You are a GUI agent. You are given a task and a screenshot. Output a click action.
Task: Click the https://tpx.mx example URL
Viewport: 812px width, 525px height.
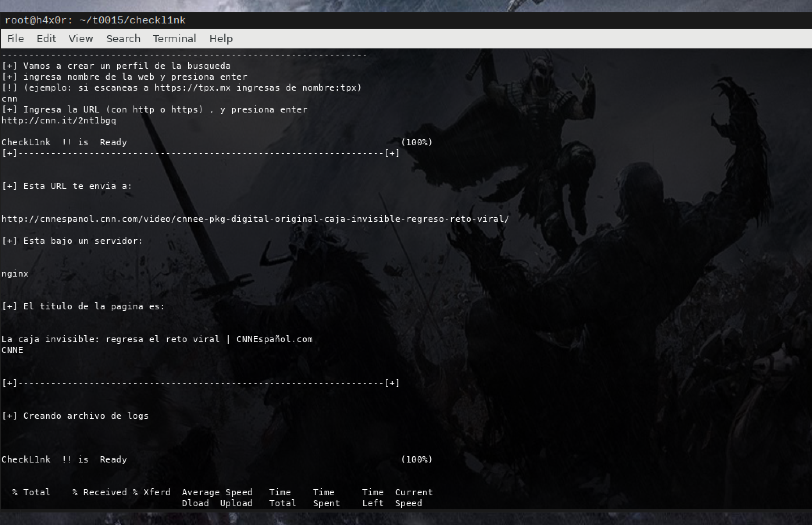(192, 88)
